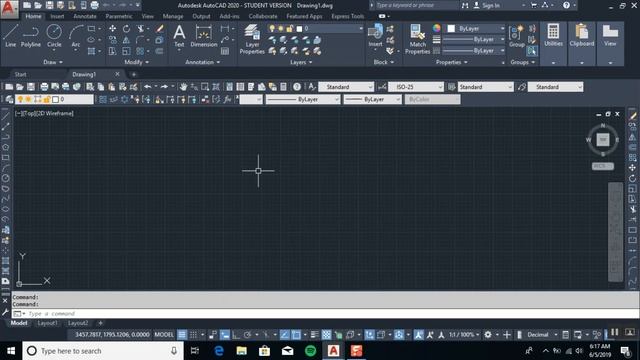Expand the Modify panel

pos(136,62)
